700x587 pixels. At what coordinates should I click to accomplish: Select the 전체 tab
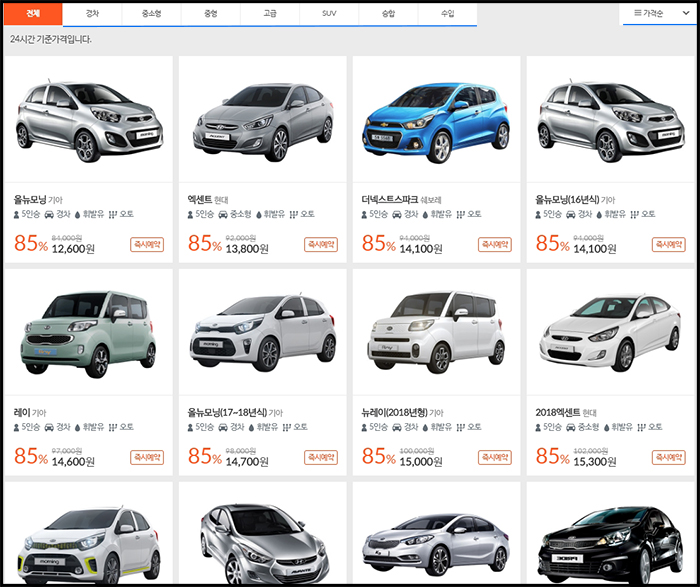click(x=33, y=14)
